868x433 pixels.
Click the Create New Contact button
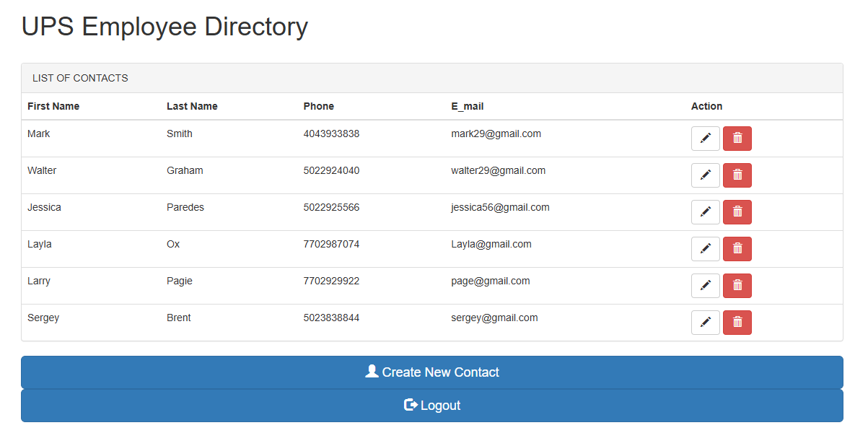coord(431,372)
